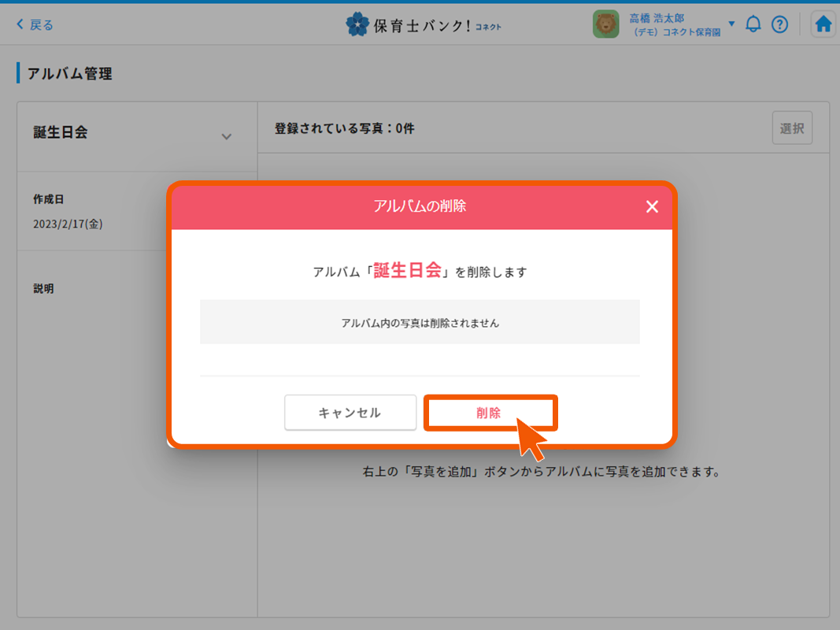840x630 pixels.
Task: Navigate home using the home icon
Action: tap(823, 24)
